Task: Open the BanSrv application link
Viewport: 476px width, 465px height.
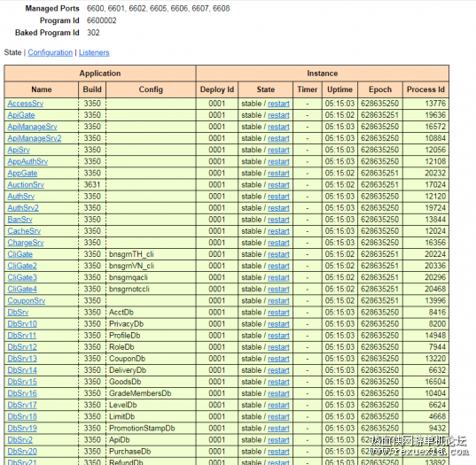Action: click(x=20, y=220)
